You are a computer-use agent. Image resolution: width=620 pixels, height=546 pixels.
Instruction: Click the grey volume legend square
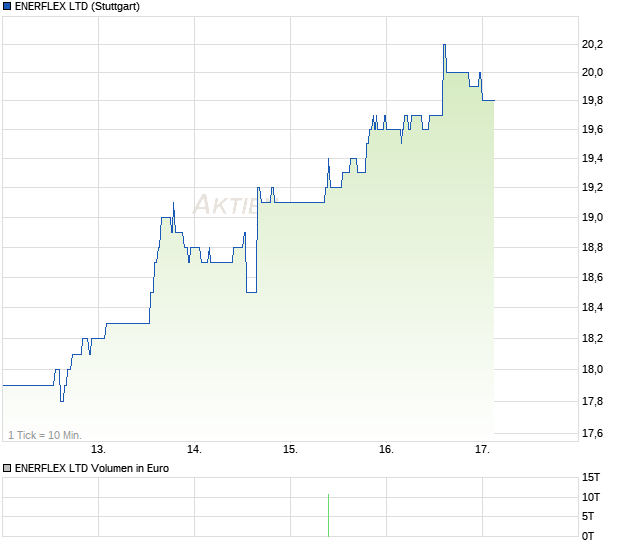(x=7, y=469)
